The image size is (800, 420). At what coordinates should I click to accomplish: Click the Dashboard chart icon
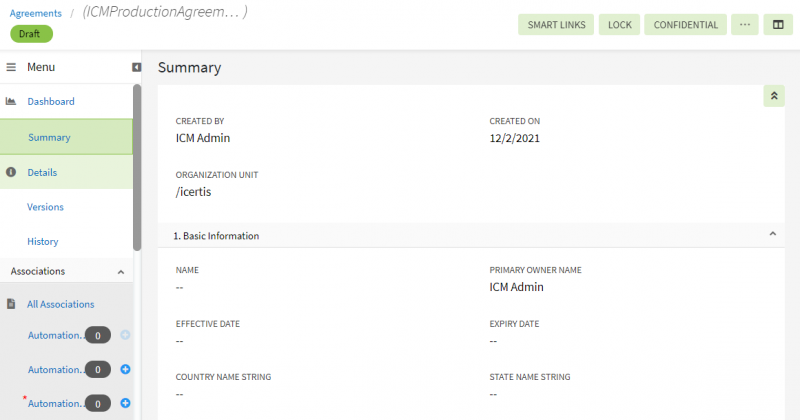[11, 101]
